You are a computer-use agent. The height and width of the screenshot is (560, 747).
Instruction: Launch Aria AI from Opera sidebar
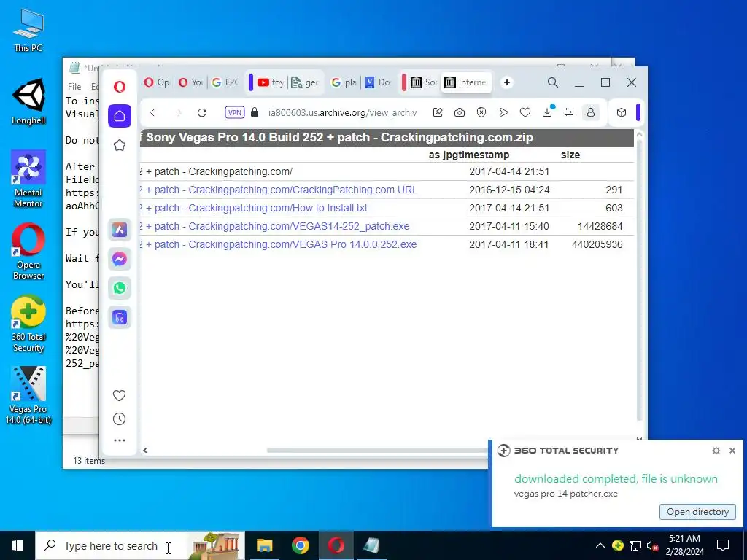tap(120, 230)
